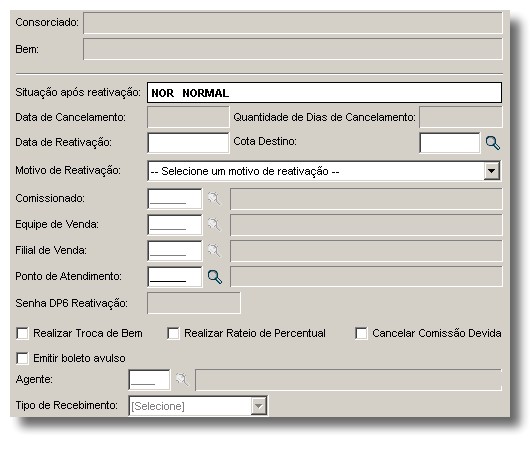Click the Equipe de Venda lookup icon
This screenshot has width=530, height=467.
point(214,224)
